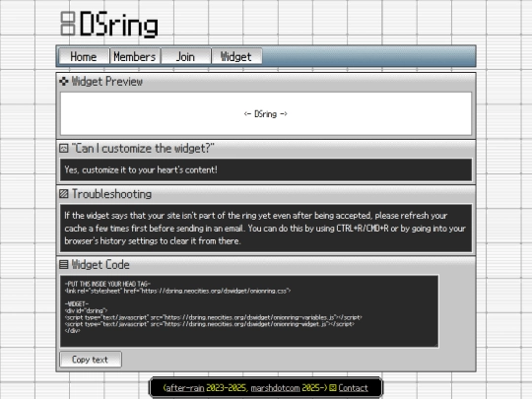
Task: Click the DSring title text
Action: pyautogui.click(x=119, y=24)
